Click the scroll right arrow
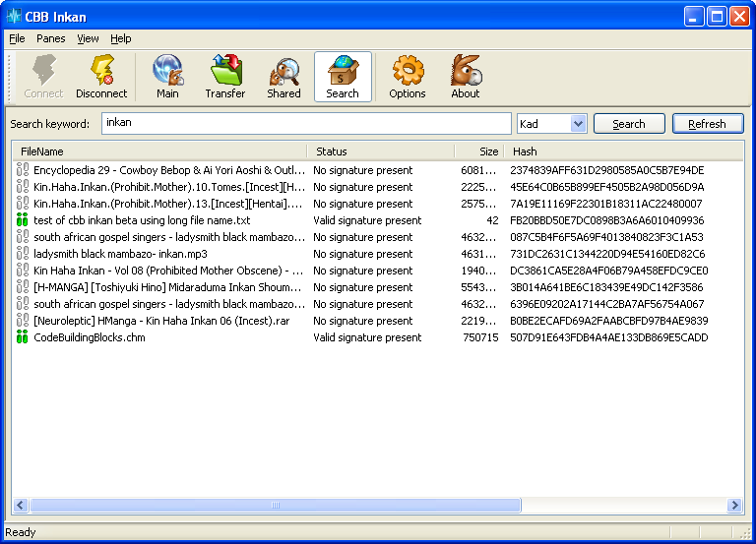 (x=734, y=505)
